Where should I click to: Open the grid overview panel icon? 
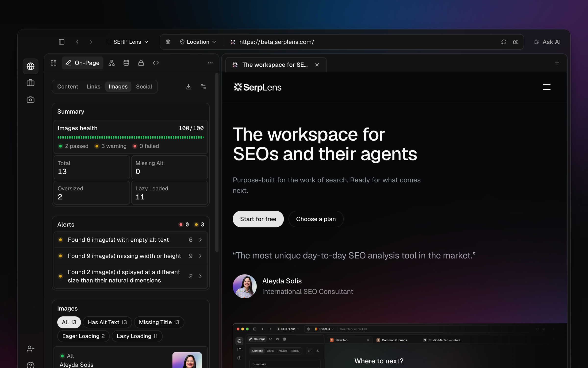(x=54, y=63)
